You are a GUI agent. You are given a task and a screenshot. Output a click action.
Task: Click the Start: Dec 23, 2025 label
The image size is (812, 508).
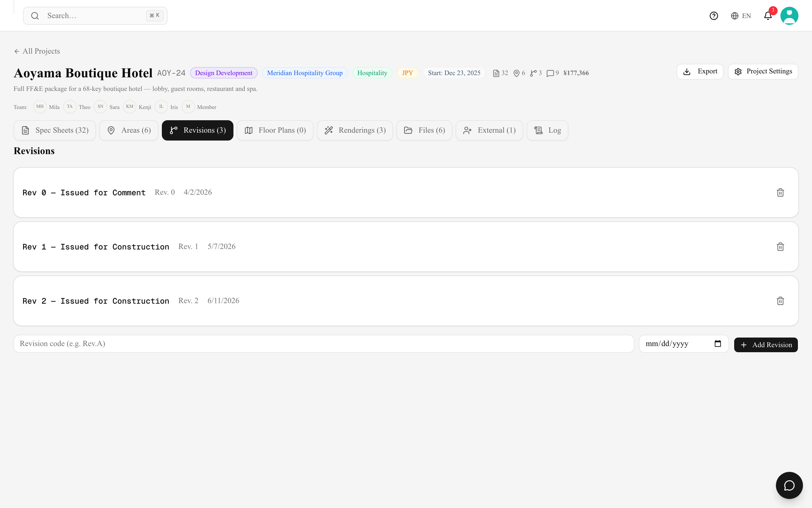coord(454,73)
